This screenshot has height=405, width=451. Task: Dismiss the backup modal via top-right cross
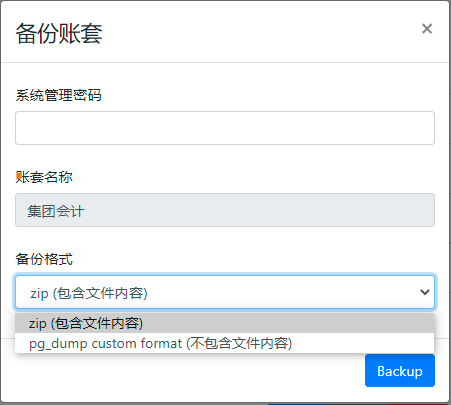[x=427, y=29]
